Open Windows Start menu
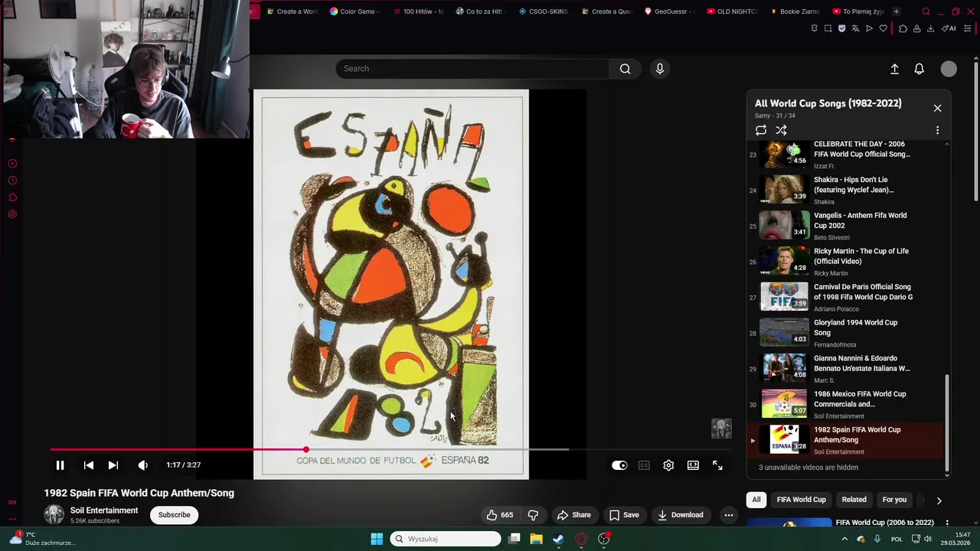 377,539
